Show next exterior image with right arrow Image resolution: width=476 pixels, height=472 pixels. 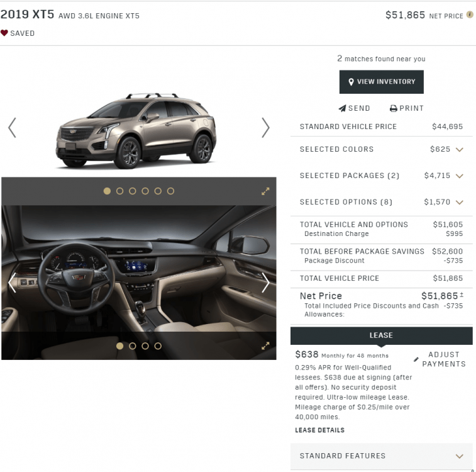(x=265, y=128)
